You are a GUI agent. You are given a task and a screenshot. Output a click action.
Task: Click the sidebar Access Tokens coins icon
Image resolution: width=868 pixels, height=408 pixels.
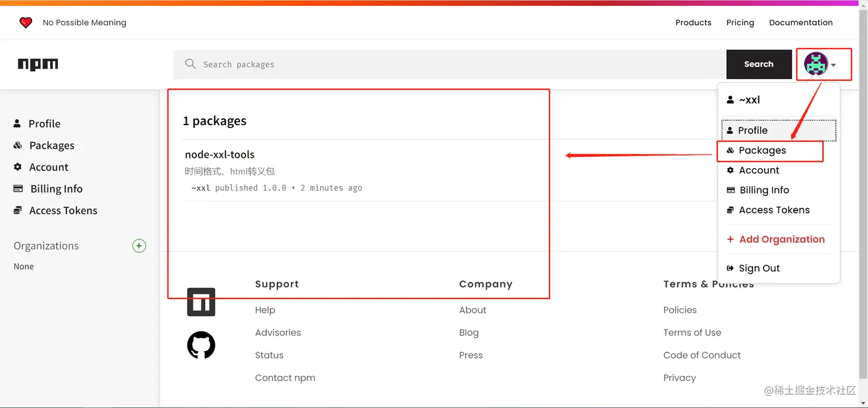pos(18,211)
